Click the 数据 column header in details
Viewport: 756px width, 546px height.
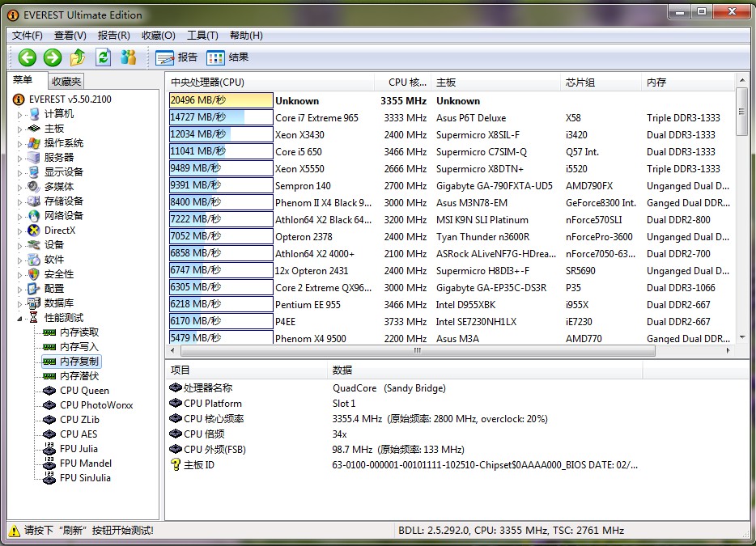click(x=485, y=370)
